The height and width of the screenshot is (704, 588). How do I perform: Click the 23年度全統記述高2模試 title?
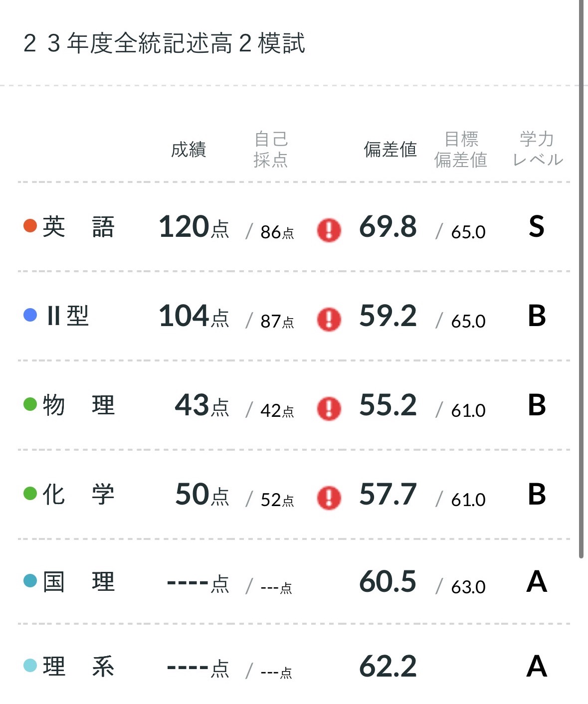point(164,43)
